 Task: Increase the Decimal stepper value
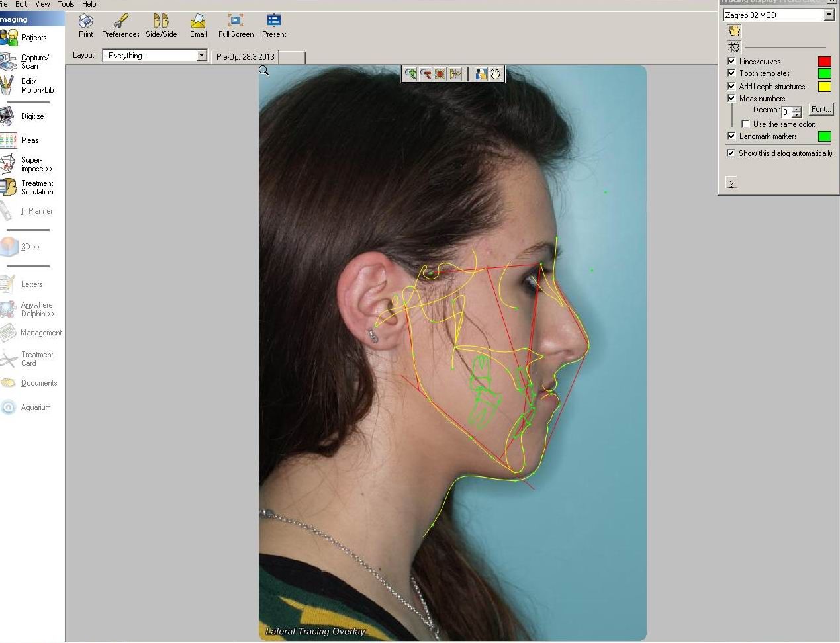tap(797, 109)
